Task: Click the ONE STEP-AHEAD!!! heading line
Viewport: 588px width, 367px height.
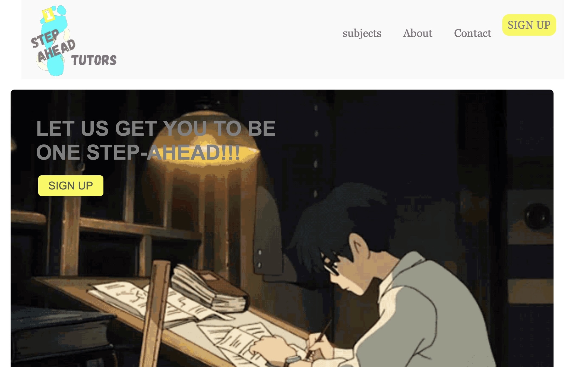Action: pyautogui.click(x=138, y=152)
